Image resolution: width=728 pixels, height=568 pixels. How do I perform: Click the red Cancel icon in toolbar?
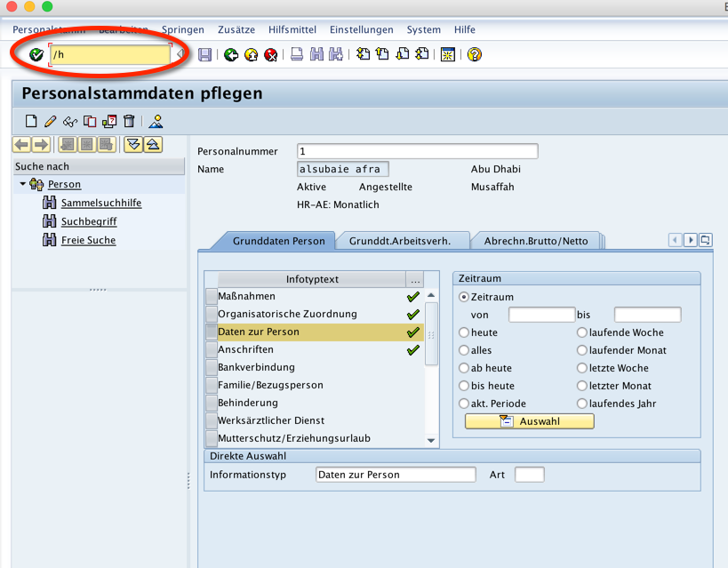pos(270,55)
